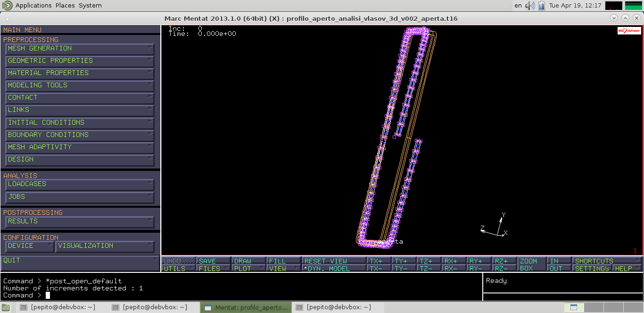The image size is (644, 313).
Task: Expand the VIEW menu
Action: click(x=284, y=268)
